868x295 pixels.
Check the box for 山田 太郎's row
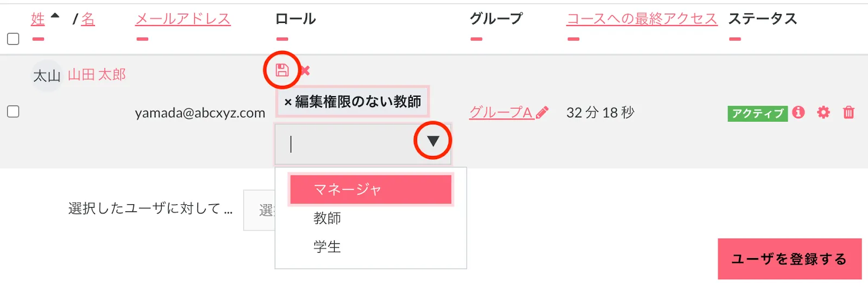pos(13,112)
